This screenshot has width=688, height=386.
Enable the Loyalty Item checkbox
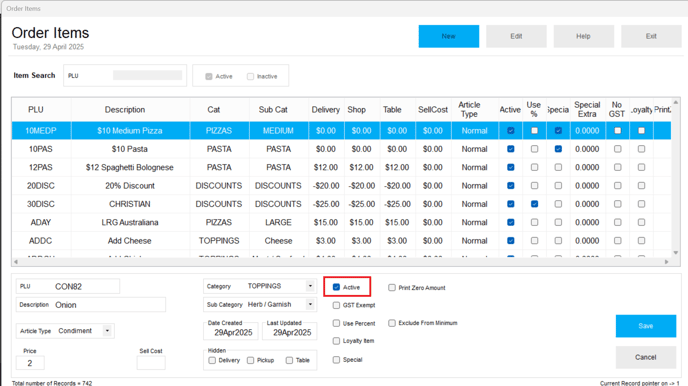pos(336,341)
